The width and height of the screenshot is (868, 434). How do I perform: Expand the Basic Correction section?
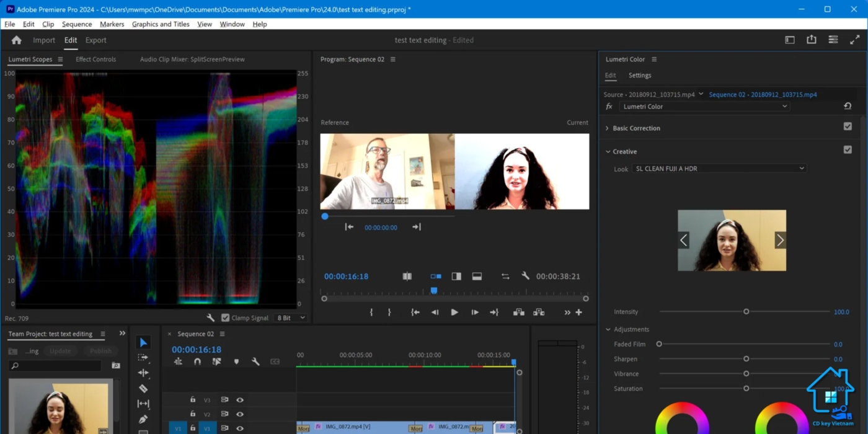click(x=607, y=128)
